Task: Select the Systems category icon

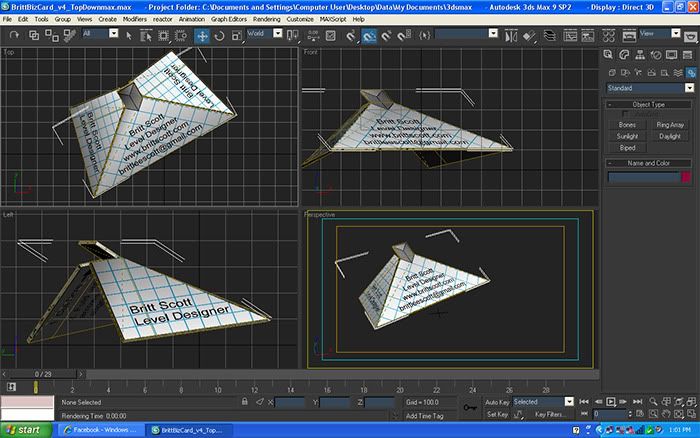Action: click(x=688, y=71)
